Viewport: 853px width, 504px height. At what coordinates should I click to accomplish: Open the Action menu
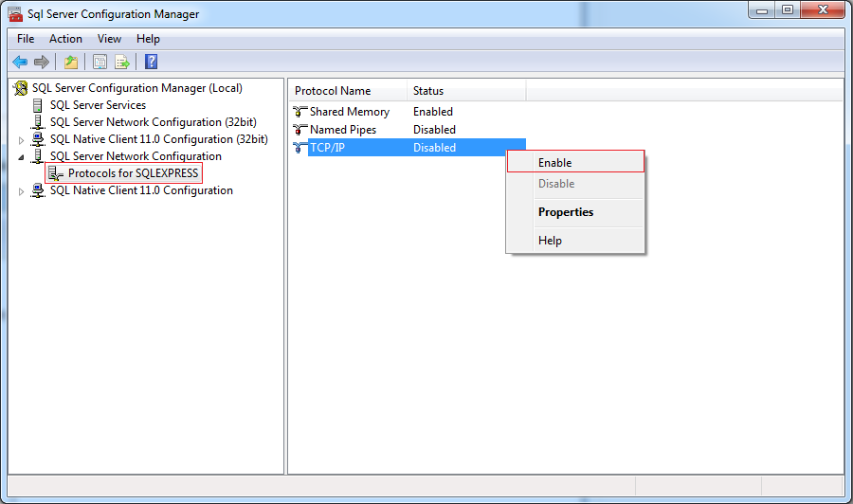coord(65,39)
